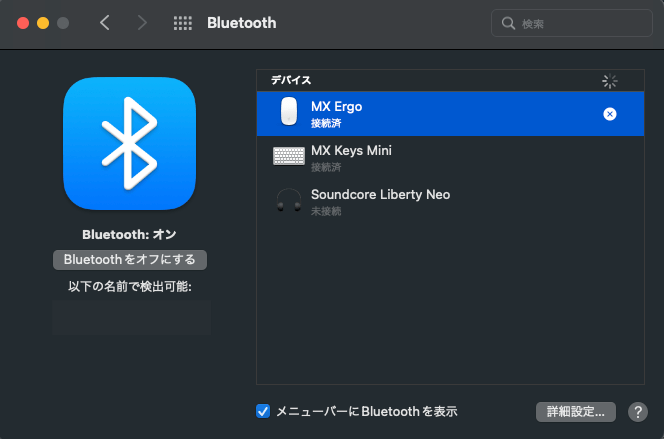This screenshot has height=439, width=664.
Task: Click the search magnifier icon
Action: 508,23
